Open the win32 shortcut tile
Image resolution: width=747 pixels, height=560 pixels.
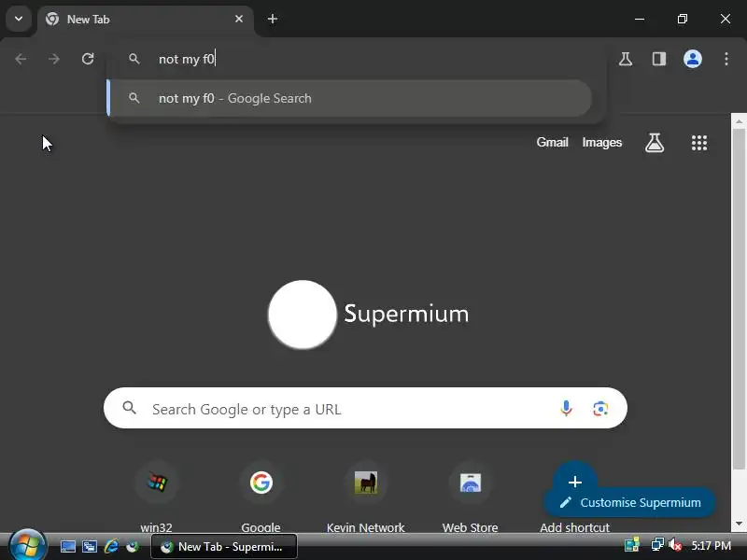pyautogui.click(x=156, y=496)
